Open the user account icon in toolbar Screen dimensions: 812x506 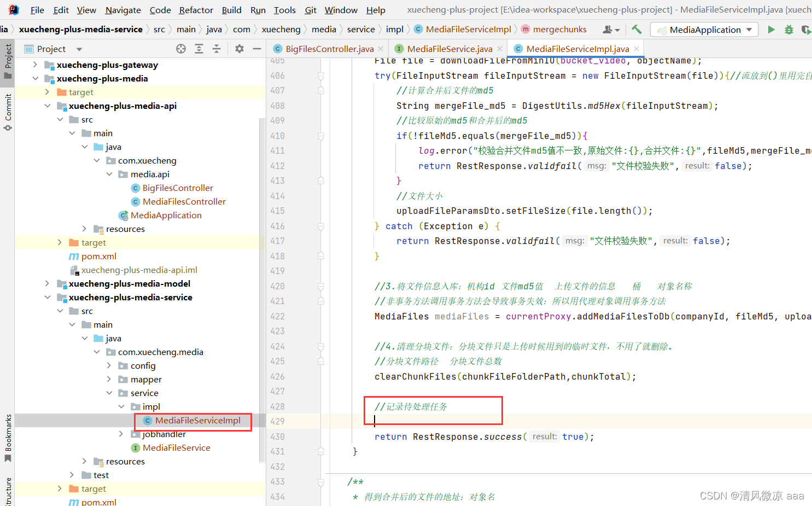pos(611,30)
